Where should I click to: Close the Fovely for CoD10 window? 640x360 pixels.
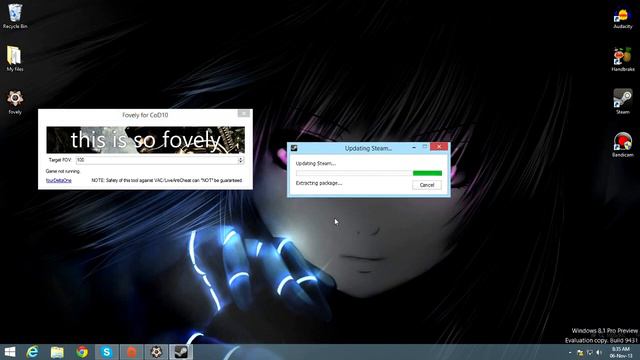244,113
